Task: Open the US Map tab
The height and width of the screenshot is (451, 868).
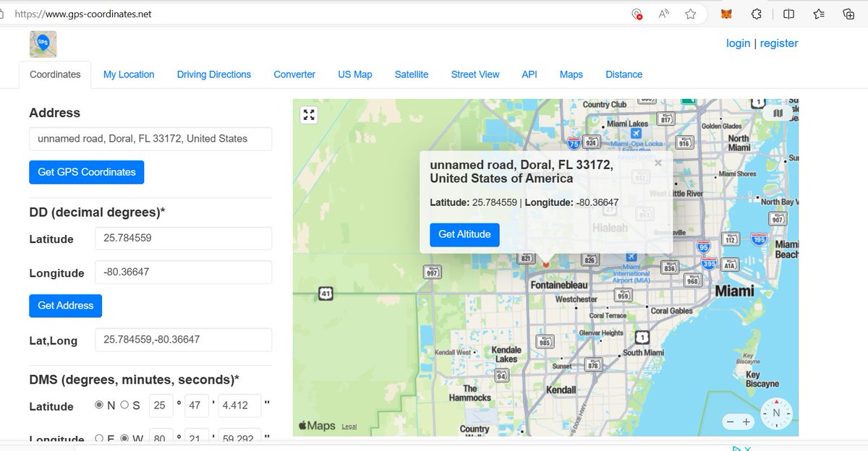Action: [x=355, y=74]
